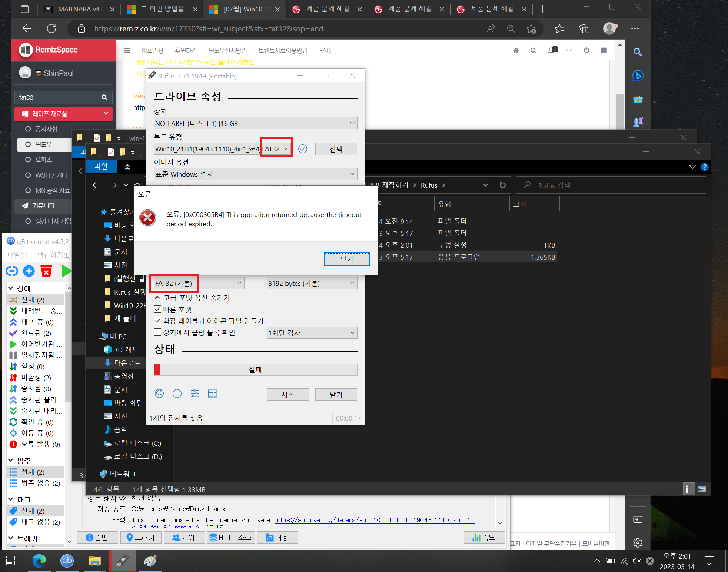Image resolution: width=728 pixels, height=572 pixels.
Task: Toggle quick format checkbox
Action: pyautogui.click(x=157, y=309)
